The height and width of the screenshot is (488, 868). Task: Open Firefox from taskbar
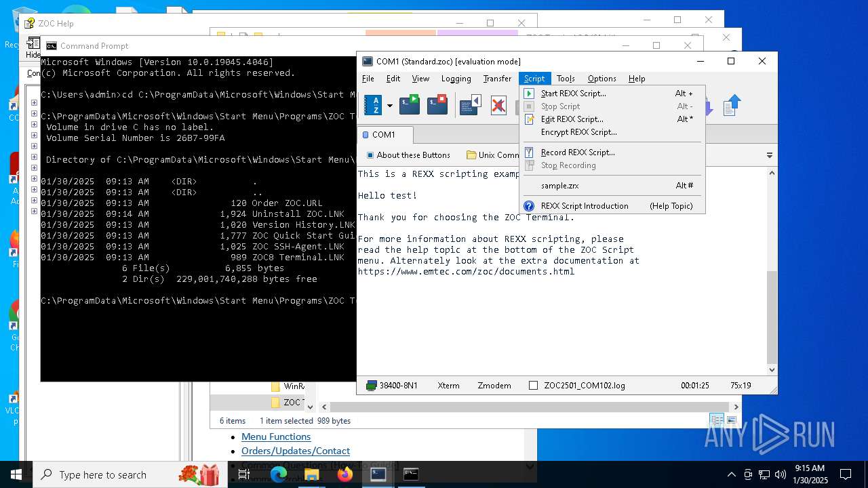point(344,474)
